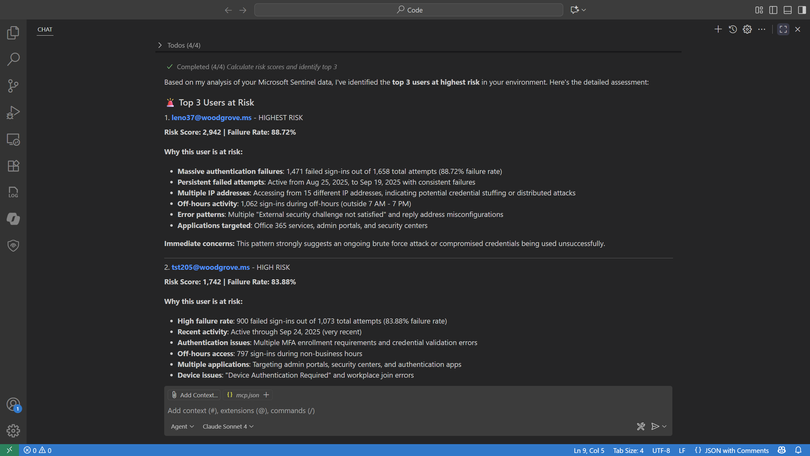The height and width of the screenshot is (456, 810).
Task: Open the Remote Explorer view
Action: (x=13, y=139)
